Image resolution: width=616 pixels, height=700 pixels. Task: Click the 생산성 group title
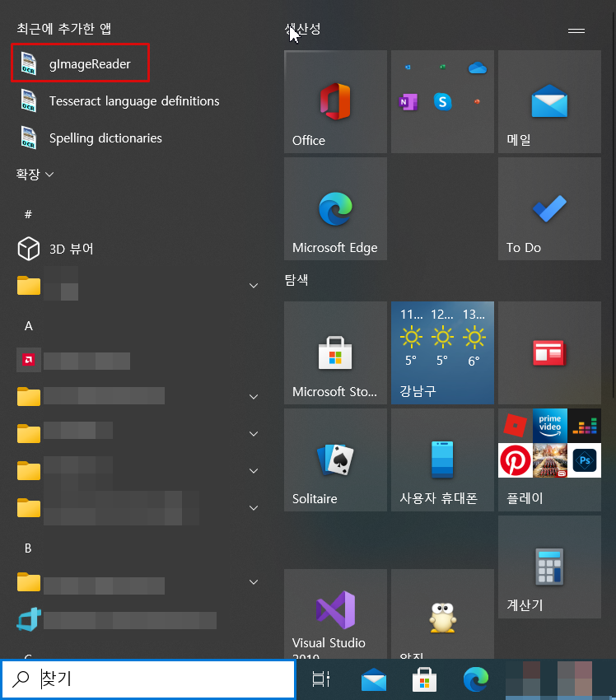pos(302,29)
